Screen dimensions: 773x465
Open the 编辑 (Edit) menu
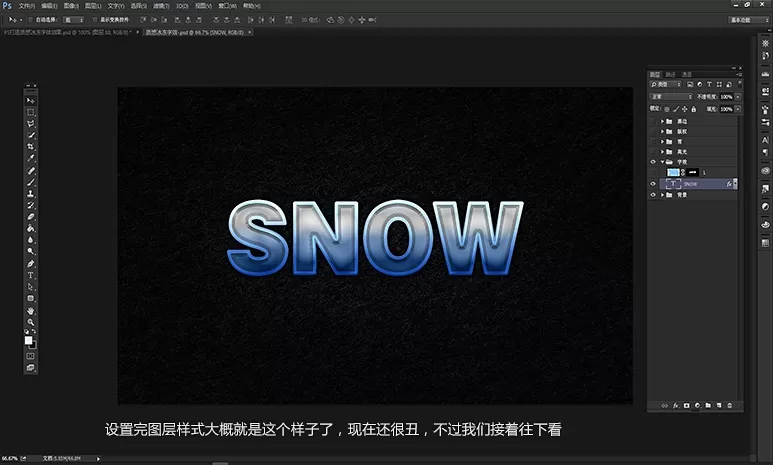click(x=49, y=6)
